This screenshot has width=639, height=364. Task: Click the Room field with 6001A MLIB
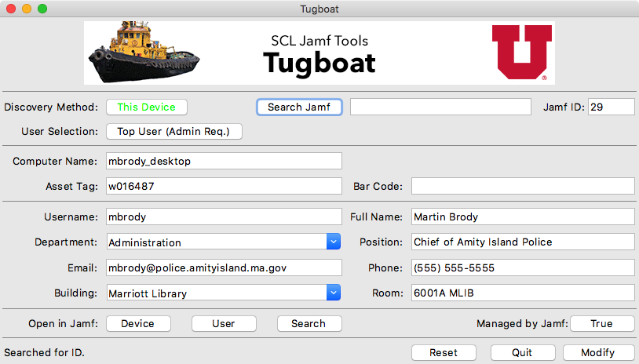click(x=523, y=293)
